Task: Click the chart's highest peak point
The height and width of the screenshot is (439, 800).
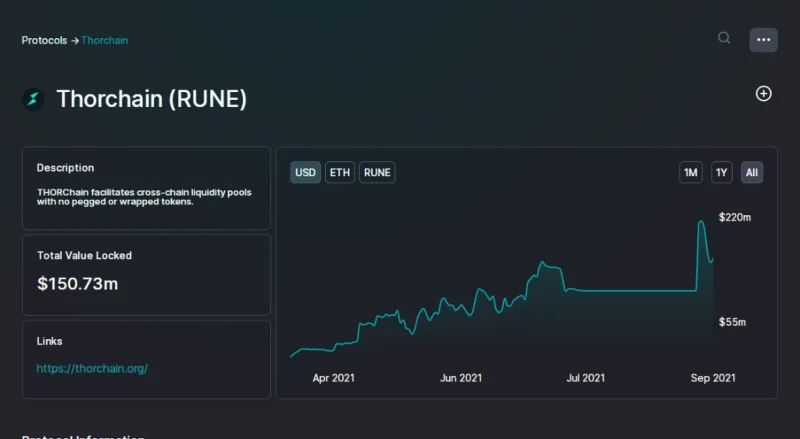Action: point(702,221)
